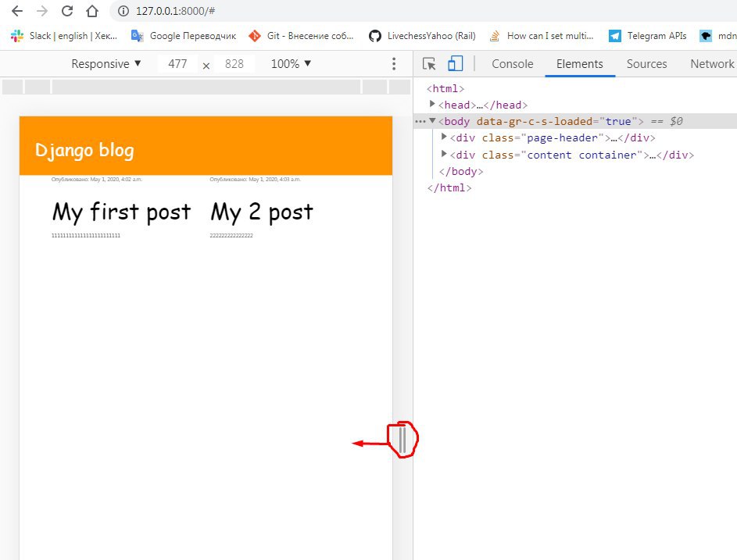Select the second post body text of 2s
The image size is (737, 560).
point(231,235)
